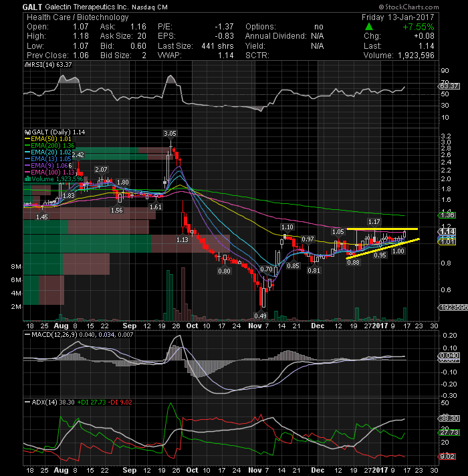Click the Bid 0.60 value
Screen dimensions: 468x476
[138, 46]
